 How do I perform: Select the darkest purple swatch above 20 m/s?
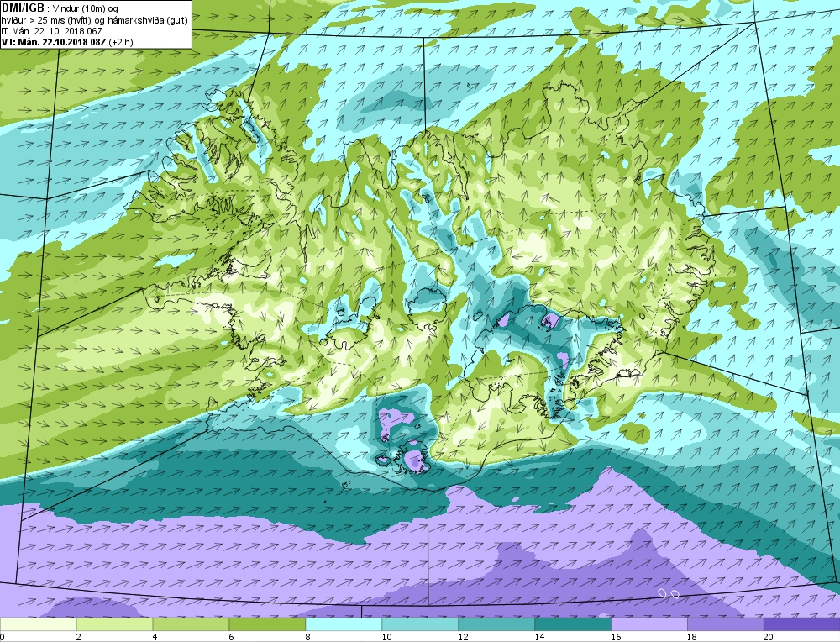point(802,624)
